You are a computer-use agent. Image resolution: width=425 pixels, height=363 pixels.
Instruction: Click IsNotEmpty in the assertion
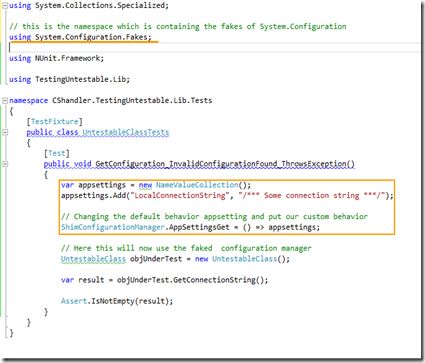113,301
